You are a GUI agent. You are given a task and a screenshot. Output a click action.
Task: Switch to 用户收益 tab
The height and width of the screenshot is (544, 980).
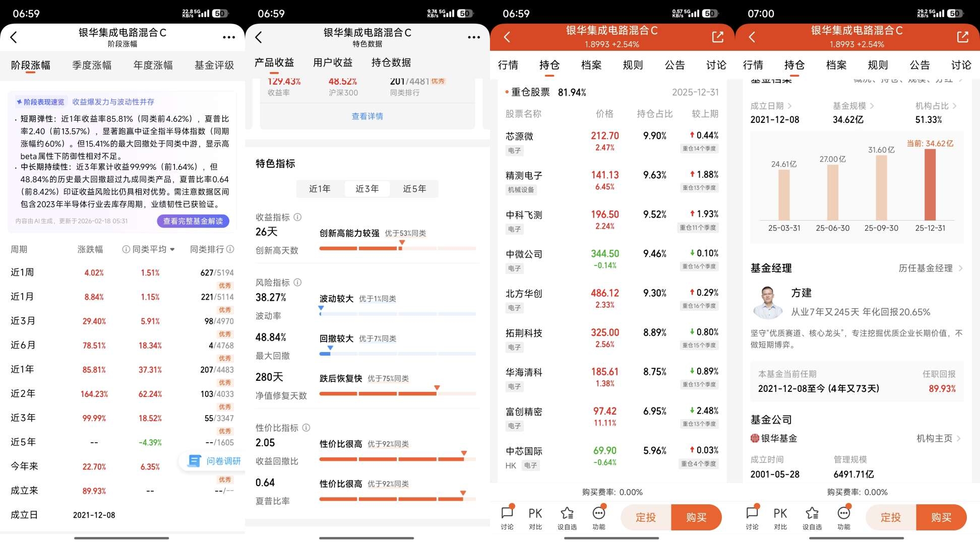pyautogui.click(x=333, y=62)
